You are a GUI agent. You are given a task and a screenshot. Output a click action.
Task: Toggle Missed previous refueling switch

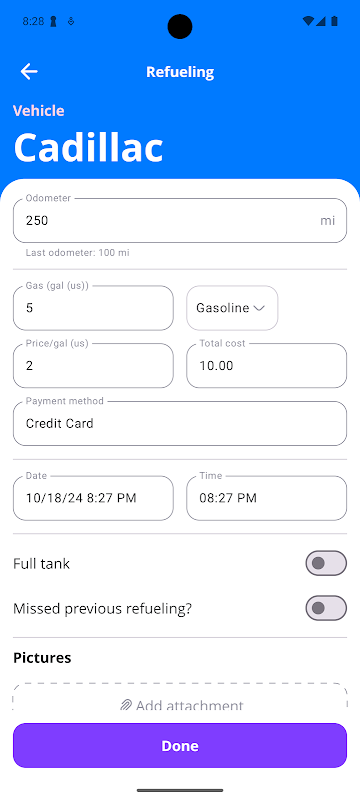pyautogui.click(x=326, y=608)
